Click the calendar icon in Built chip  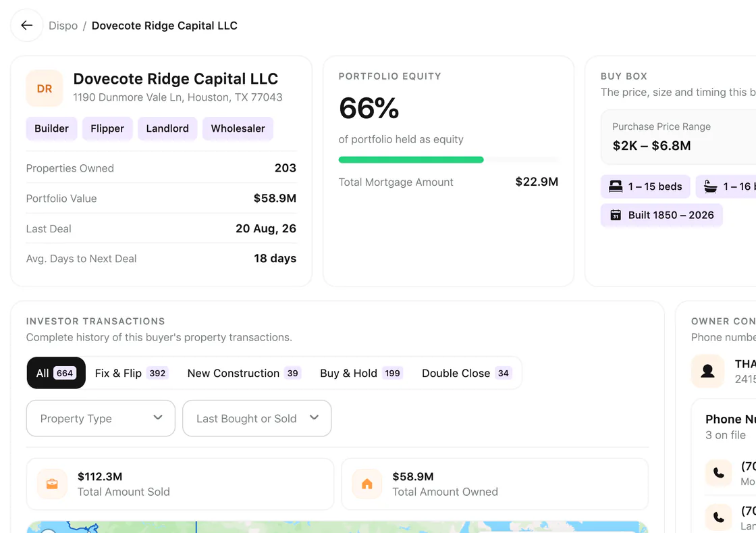tap(616, 215)
